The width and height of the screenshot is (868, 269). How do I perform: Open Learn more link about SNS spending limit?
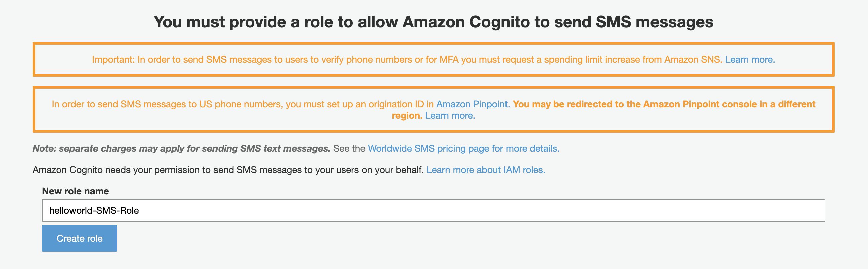click(750, 60)
